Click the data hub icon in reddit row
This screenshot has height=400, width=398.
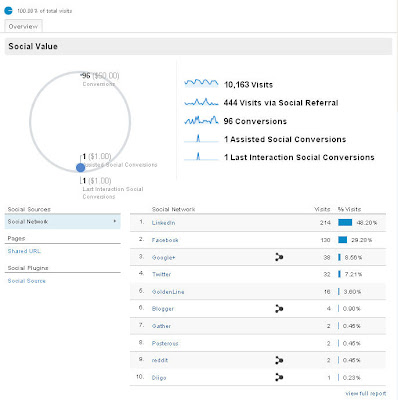279,360
